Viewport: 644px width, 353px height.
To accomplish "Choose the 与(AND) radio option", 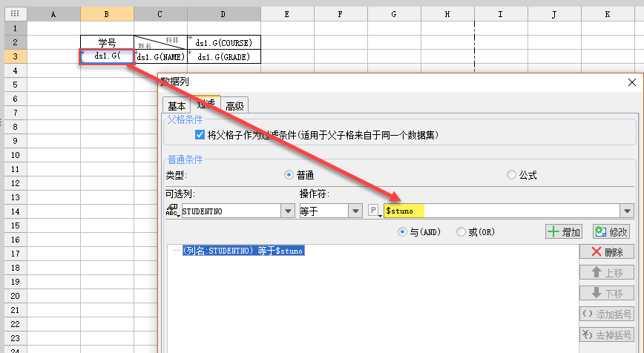I will coord(402,232).
